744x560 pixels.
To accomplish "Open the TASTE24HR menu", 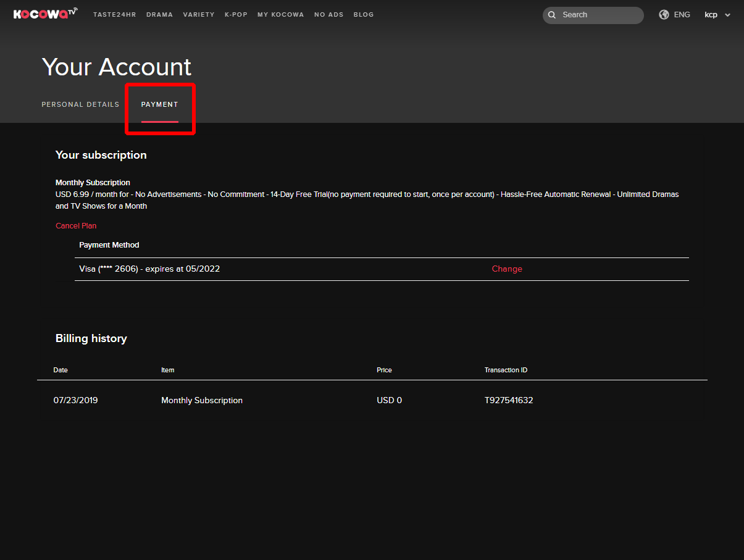I will click(x=115, y=15).
